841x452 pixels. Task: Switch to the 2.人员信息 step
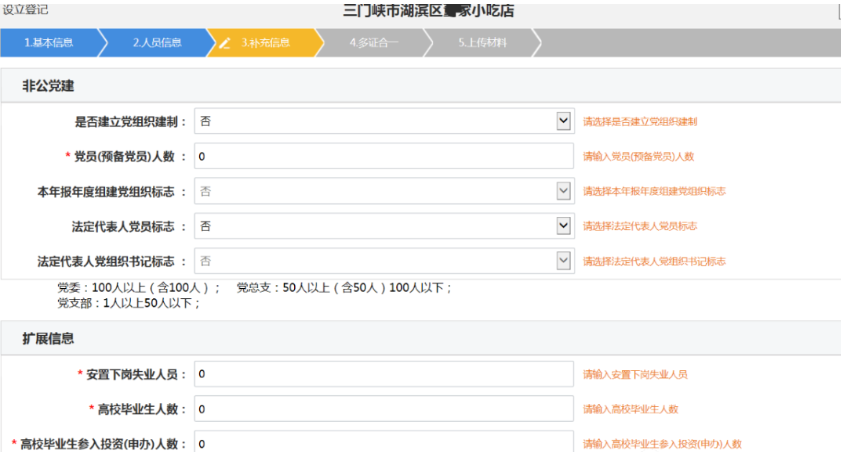click(157, 43)
